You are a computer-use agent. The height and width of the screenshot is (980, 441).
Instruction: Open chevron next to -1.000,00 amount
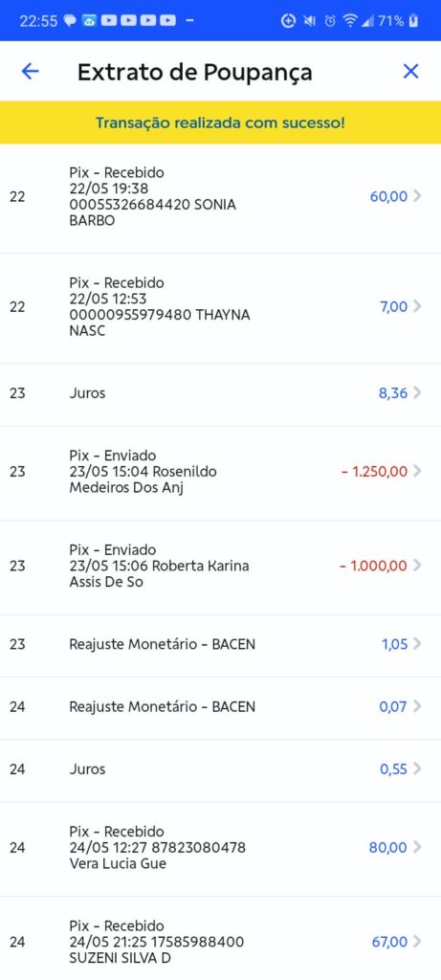418,566
